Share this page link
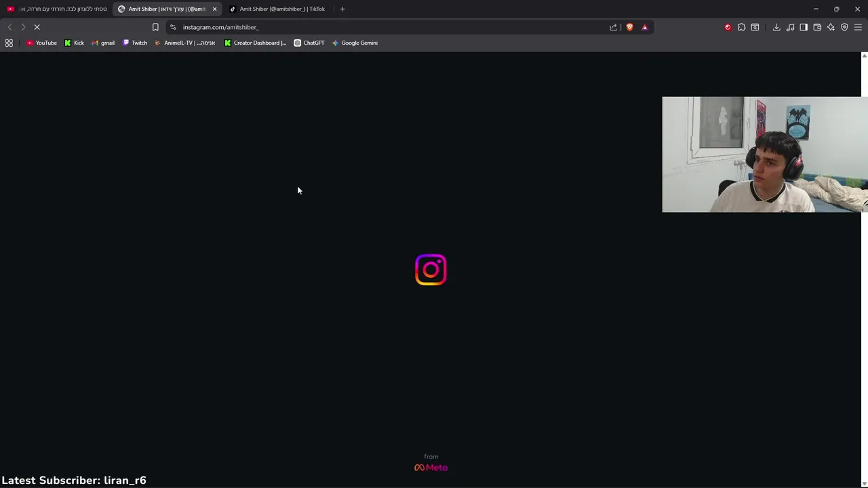The image size is (868, 488). [614, 27]
